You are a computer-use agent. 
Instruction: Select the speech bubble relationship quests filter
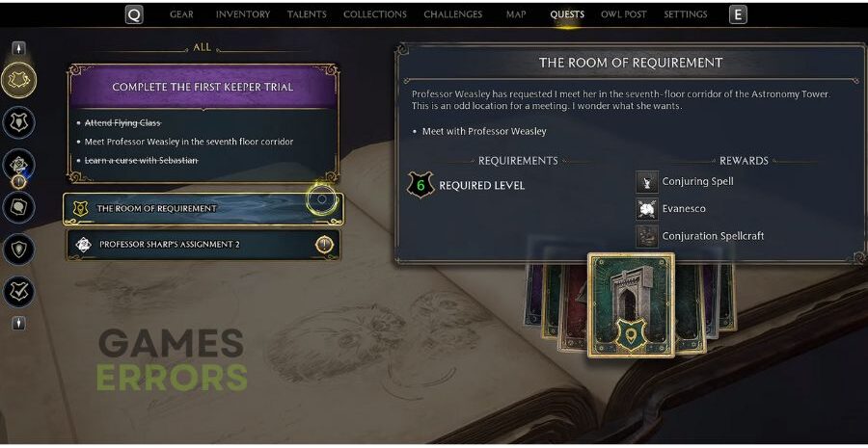[19, 207]
